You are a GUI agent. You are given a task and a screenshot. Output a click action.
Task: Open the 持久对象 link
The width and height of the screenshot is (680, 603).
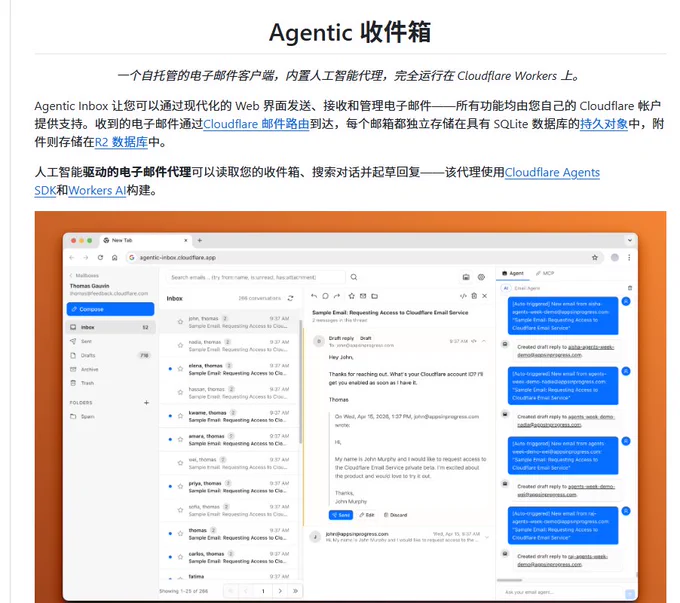click(x=604, y=124)
